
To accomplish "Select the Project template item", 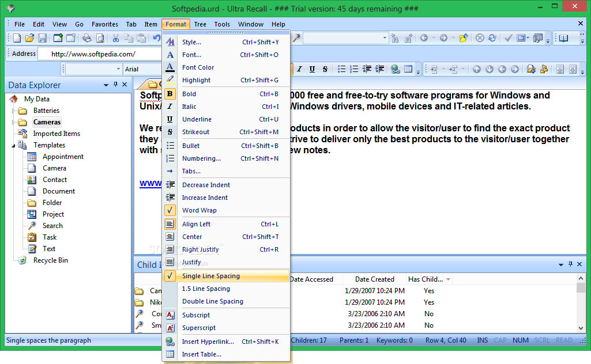I will coord(53,214).
